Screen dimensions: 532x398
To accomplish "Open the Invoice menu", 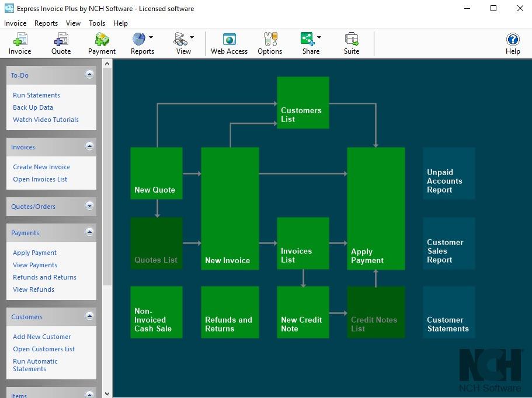I will (x=15, y=23).
